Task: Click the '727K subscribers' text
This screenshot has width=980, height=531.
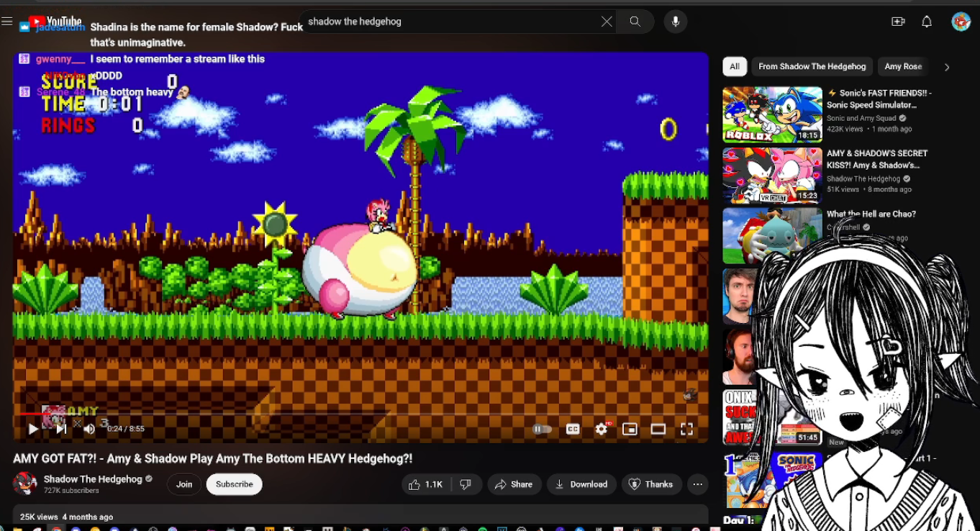Action: [71, 491]
